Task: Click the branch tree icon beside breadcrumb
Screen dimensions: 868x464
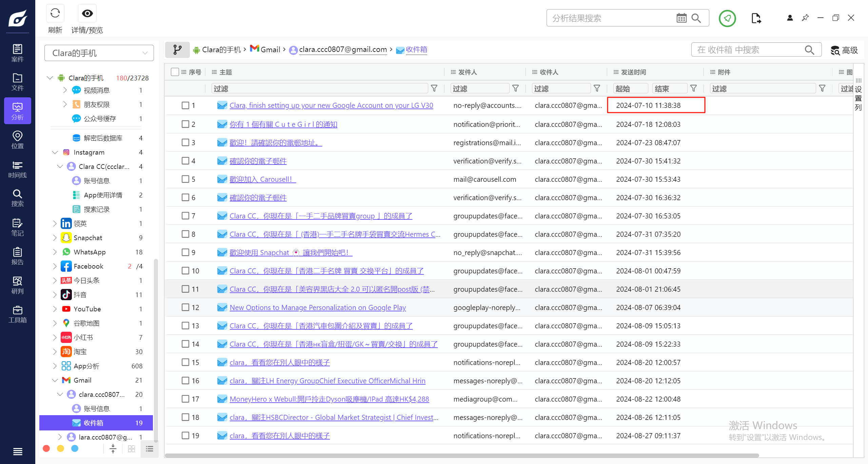Action: pyautogui.click(x=177, y=50)
